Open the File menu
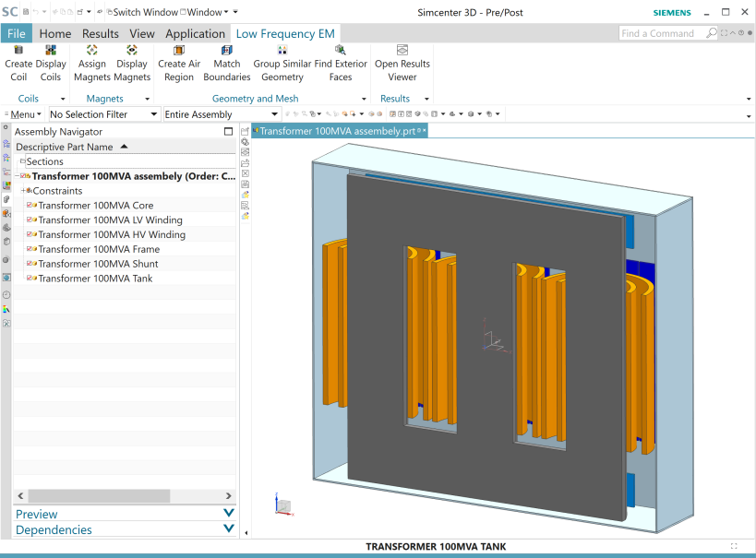Screen dimensions: 756x558 tap(16, 33)
